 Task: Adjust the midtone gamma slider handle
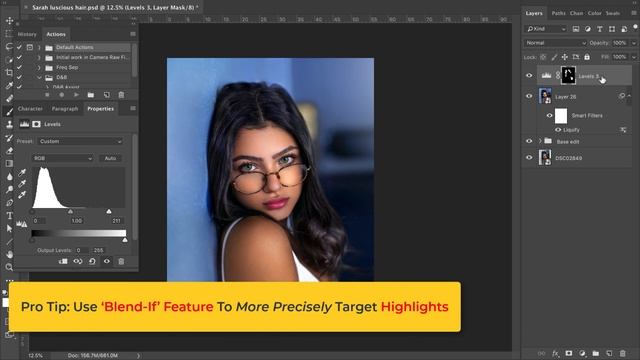click(70, 211)
